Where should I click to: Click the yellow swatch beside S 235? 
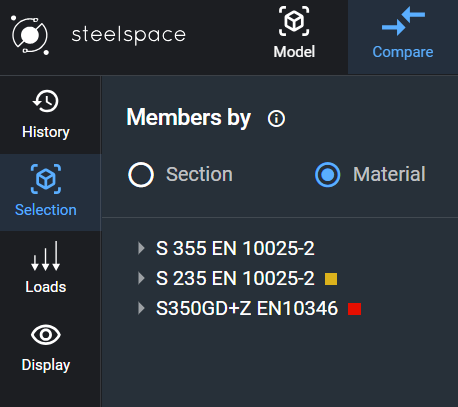pyautogui.click(x=331, y=279)
